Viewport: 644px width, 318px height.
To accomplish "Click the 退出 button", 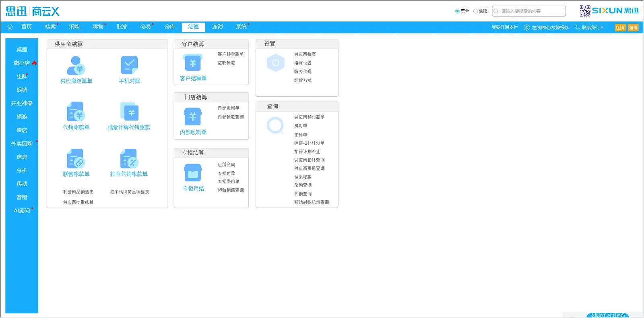I will (x=634, y=27).
